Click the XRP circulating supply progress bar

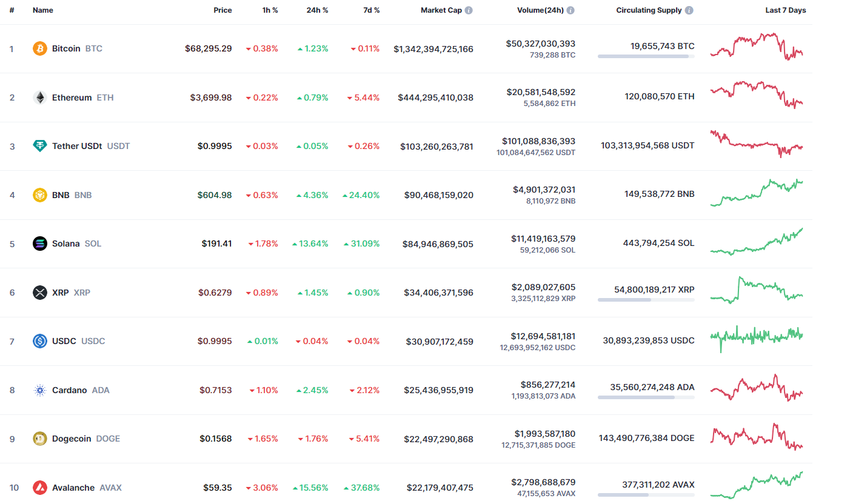click(x=646, y=300)
